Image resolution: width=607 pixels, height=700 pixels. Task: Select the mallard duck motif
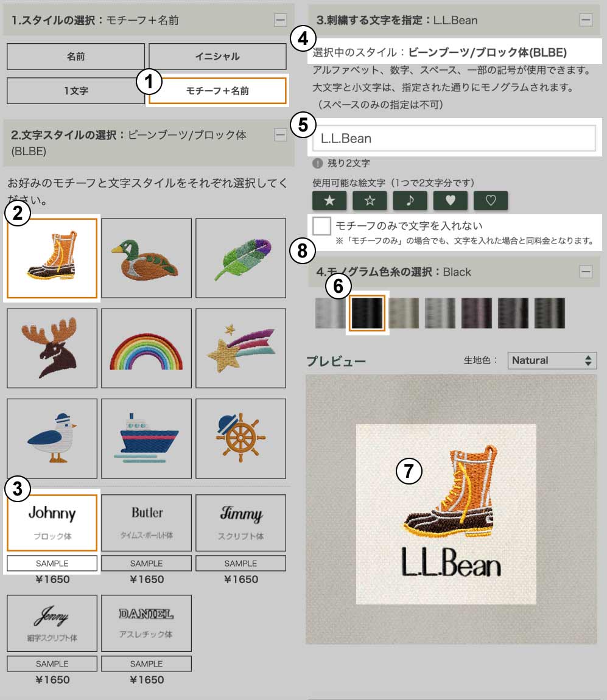point(147,258)
